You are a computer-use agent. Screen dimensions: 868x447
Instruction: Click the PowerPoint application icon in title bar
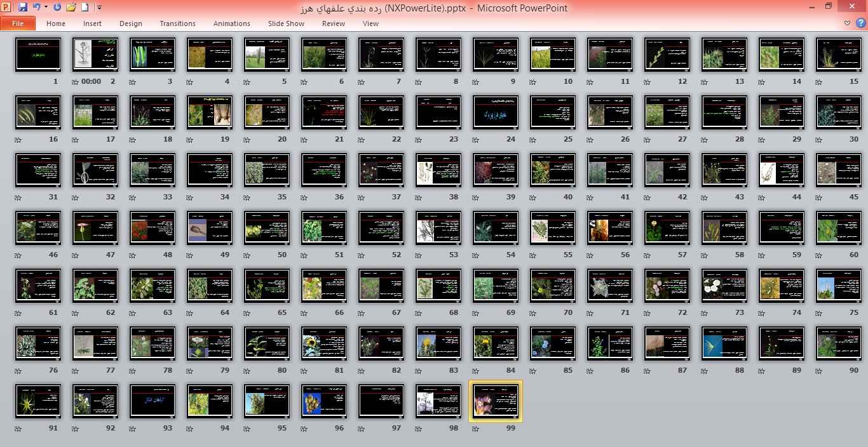coord(6,8)
